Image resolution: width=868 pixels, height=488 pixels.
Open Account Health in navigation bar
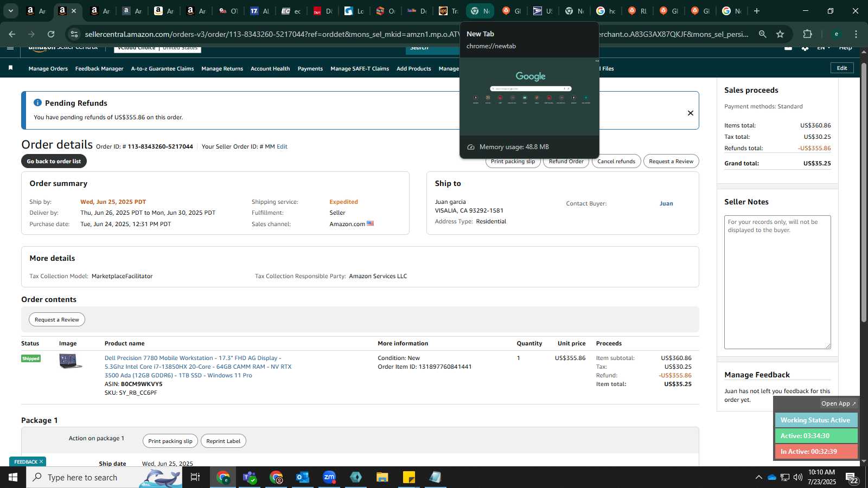click(270, 69)
